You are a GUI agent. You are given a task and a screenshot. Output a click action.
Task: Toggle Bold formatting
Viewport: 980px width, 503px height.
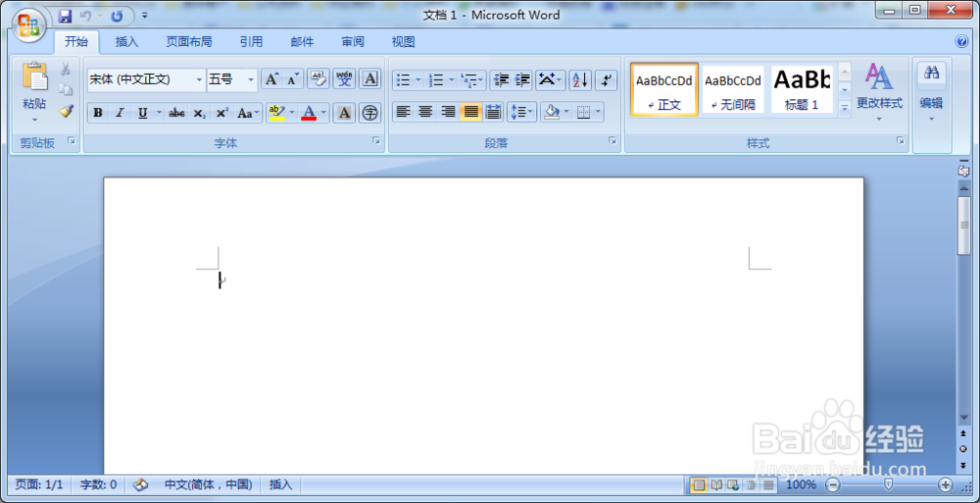[x=97, y=113]
